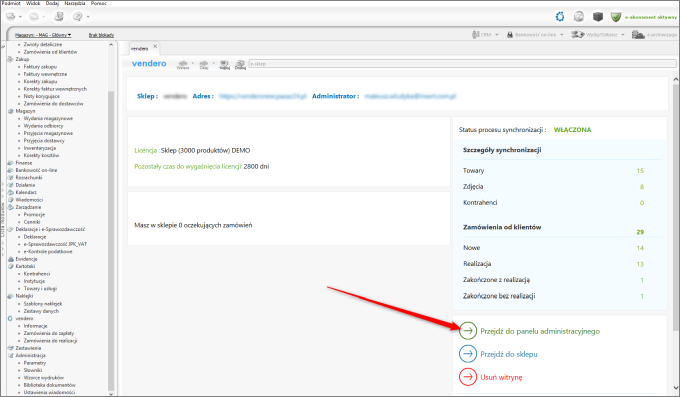Viewport: 680px width, 397px height.
Task: Open e-Sprawozdawczość JPK_VAT in sidebar
Action: [x=55, y=244]
